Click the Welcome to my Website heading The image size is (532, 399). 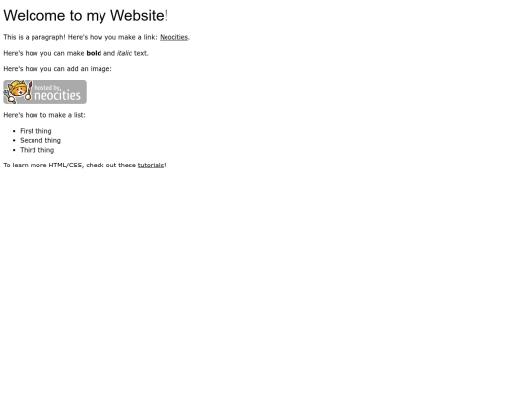pyautogui.click(x=86, y=15)
